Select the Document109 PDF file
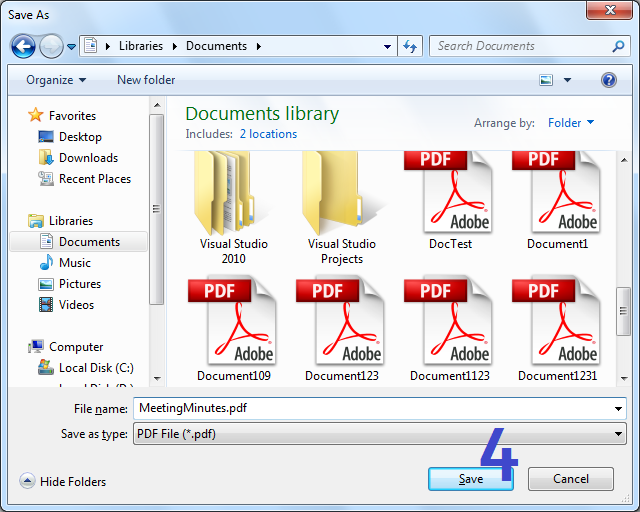Viewport: 640px width, 512px height. 233,329
